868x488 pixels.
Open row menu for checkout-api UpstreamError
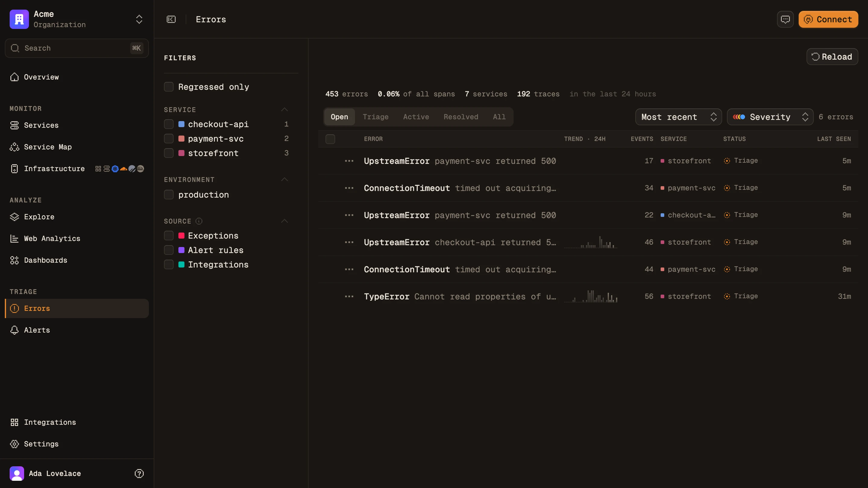pyautogui.click(x=349, y=242)
